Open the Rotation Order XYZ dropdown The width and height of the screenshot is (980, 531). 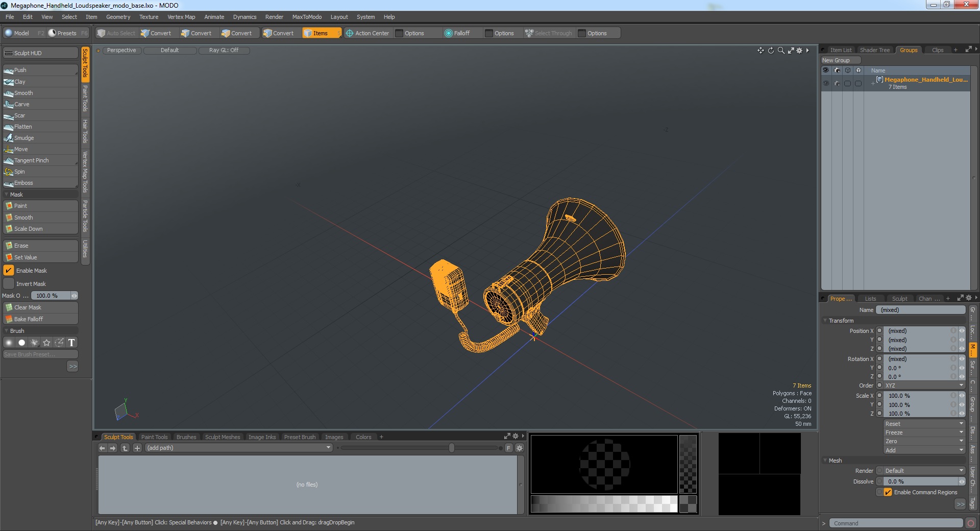pos(924,385)
